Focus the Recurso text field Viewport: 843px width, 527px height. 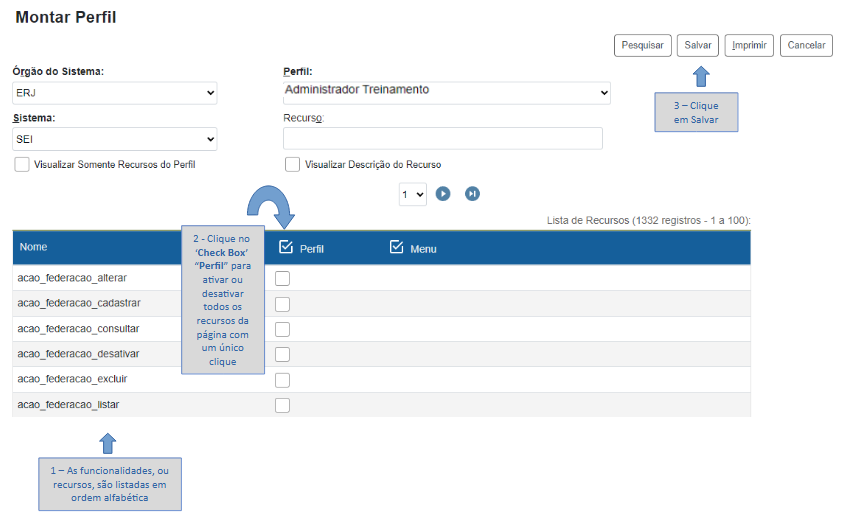click(x=442, y=139)
